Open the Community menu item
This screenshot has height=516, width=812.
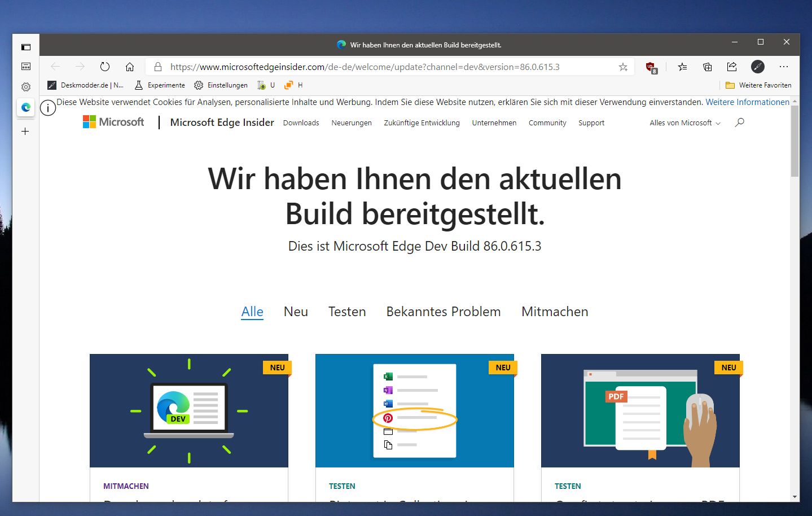[547, 123]
